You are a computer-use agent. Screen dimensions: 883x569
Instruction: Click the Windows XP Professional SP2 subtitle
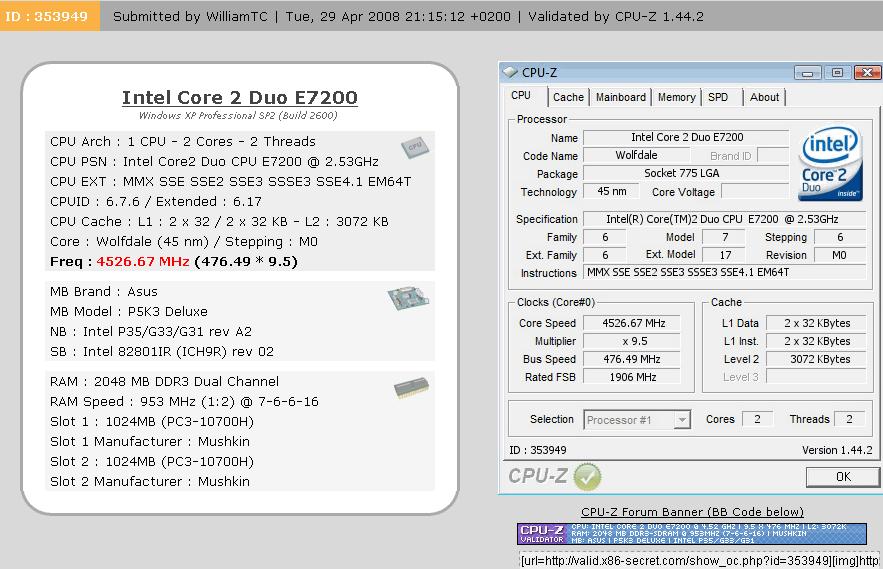pos(238,115)
